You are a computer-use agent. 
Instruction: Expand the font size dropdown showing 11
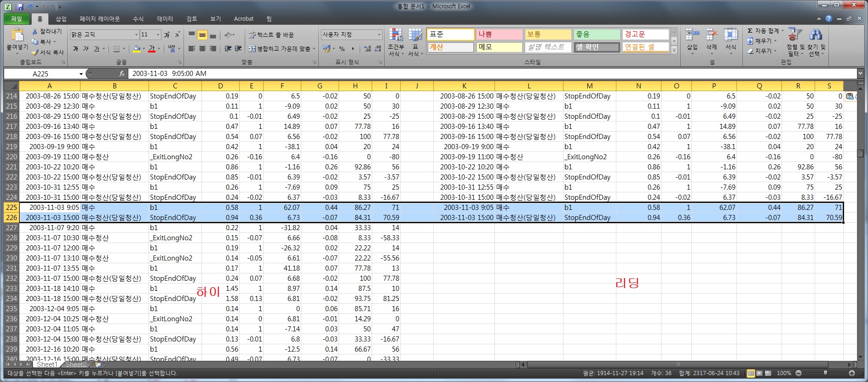158,35
